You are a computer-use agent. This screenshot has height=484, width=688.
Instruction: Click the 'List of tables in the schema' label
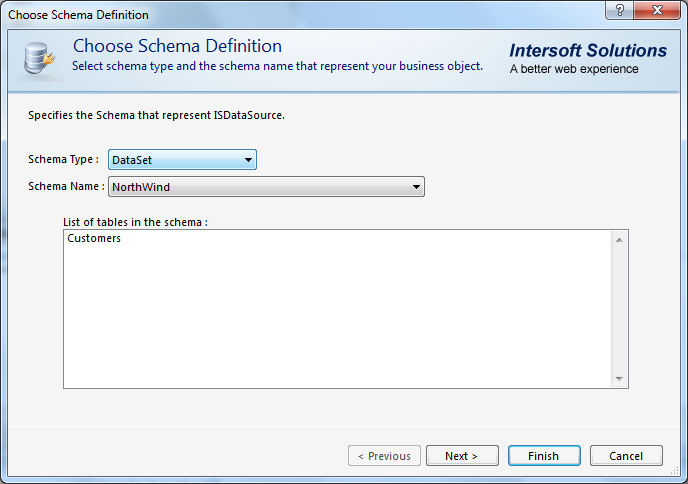[135, 222]
